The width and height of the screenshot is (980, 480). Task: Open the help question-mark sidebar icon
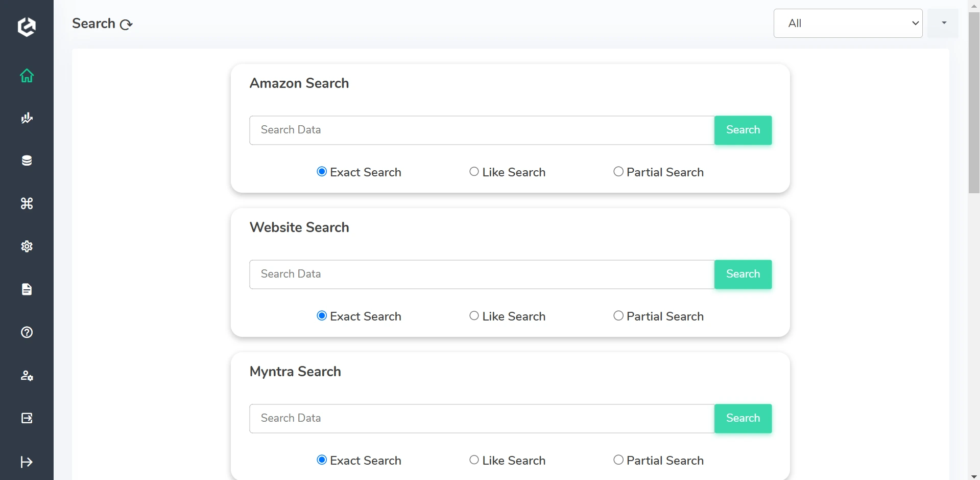tap(27, 332)
